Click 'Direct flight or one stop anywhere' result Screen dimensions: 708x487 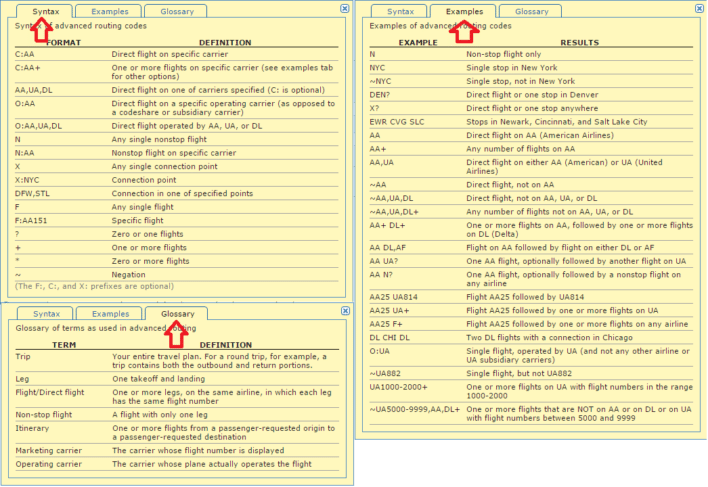pyautogui.click(x=532, y=108)
